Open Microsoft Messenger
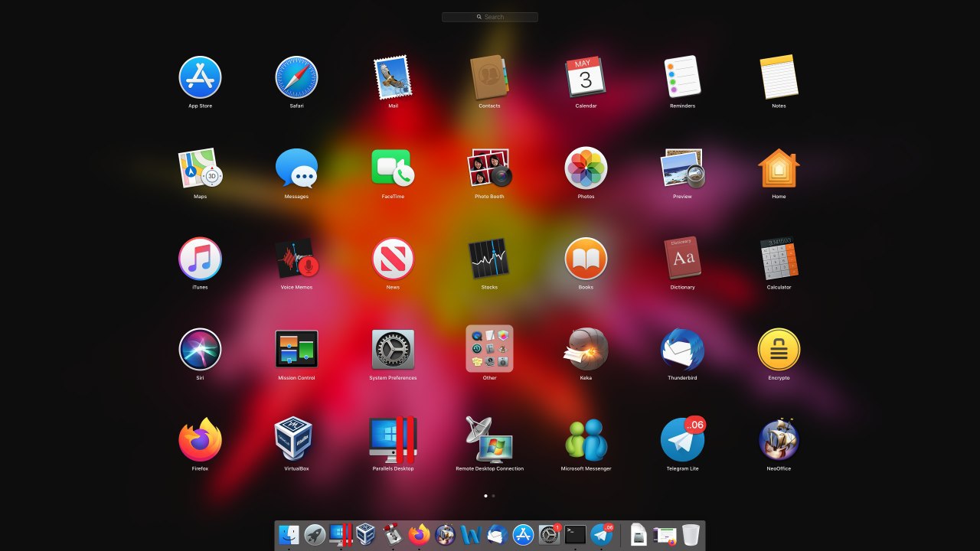 tap(586, 439)
